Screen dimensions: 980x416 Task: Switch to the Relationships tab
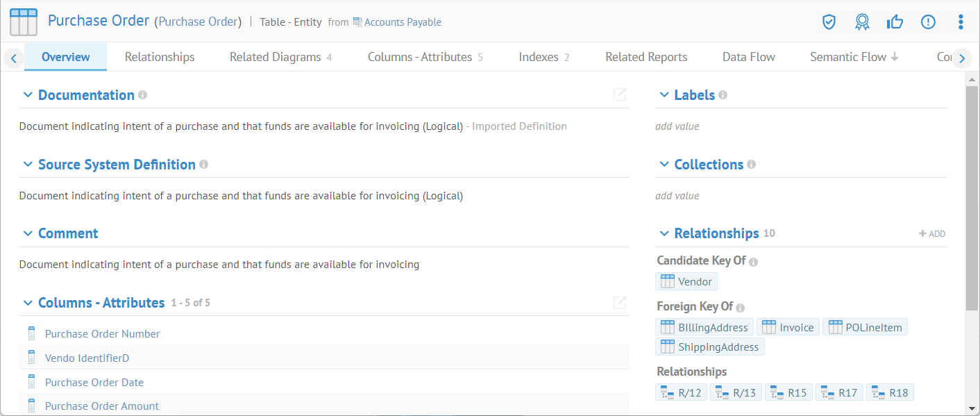coord(160,57)
